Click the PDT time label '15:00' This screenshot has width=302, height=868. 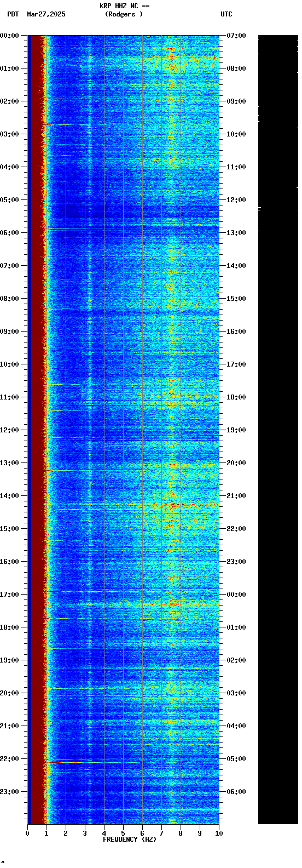click(x=9, y=529)
